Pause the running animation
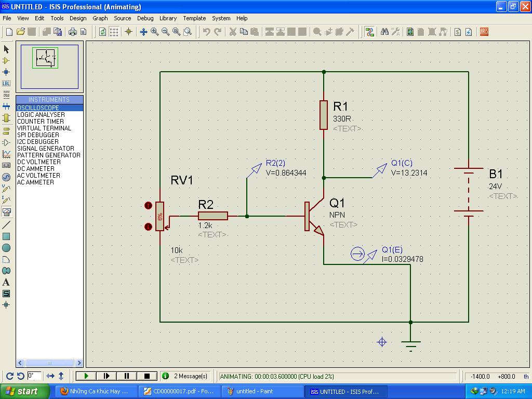This screenshot has width=532, height=399. [x=127, y=376]
